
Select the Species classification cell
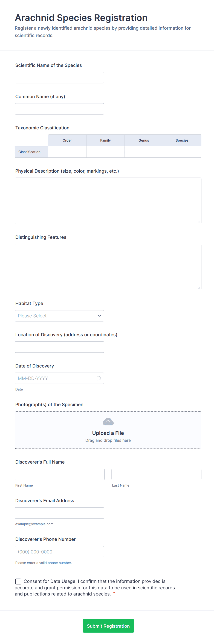click(182, 152)
